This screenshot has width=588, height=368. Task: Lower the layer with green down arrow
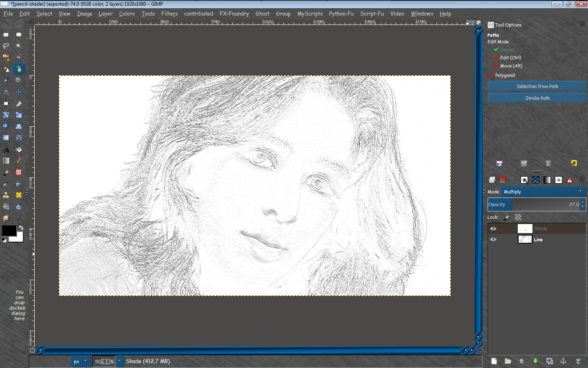tap(535, 361)
